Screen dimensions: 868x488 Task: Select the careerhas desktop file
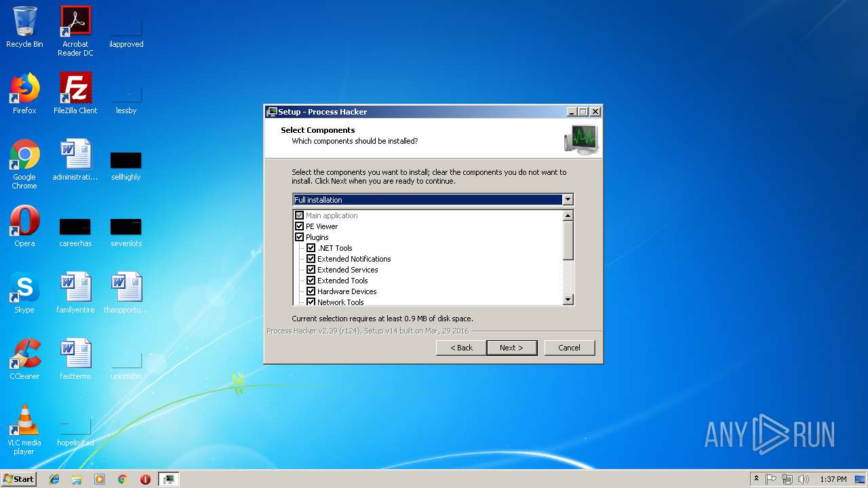[x=75, y=231]
